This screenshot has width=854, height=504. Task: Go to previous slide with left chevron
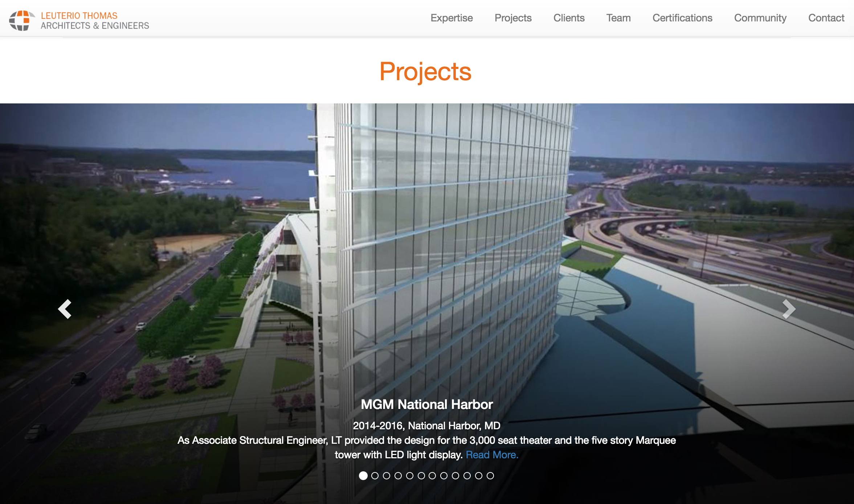coord(65,309)
